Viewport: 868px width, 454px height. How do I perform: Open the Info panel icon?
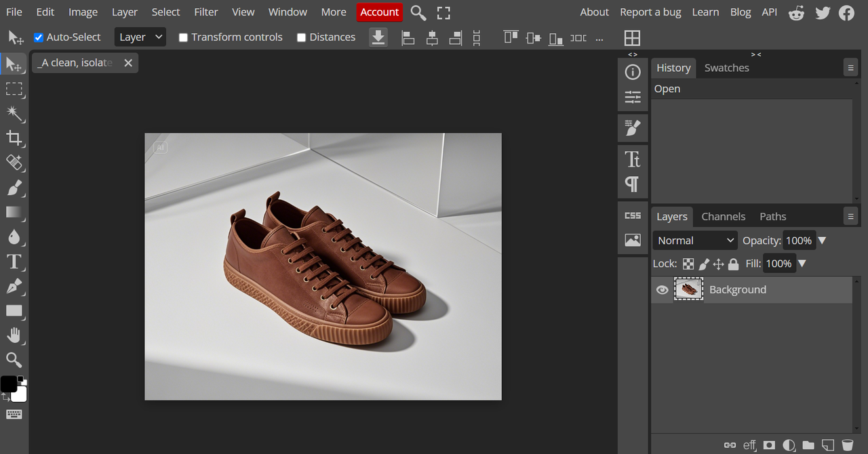coord(633,73)
